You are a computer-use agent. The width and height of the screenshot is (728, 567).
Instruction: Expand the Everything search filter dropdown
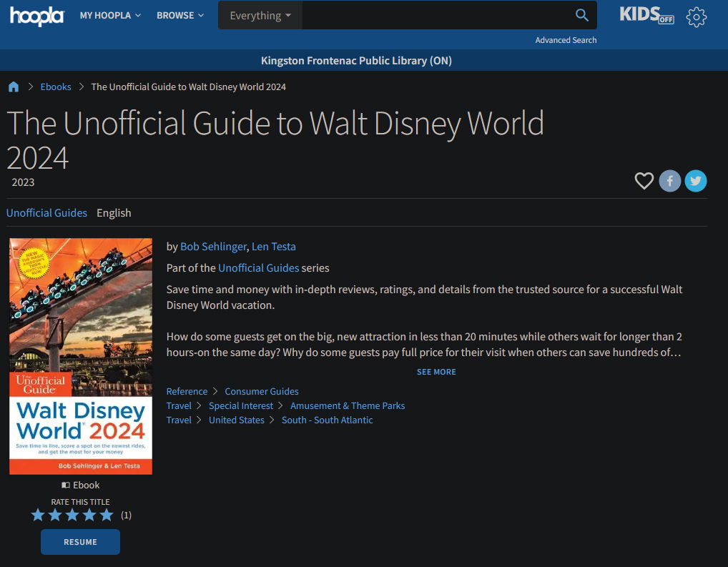[260, 15]
